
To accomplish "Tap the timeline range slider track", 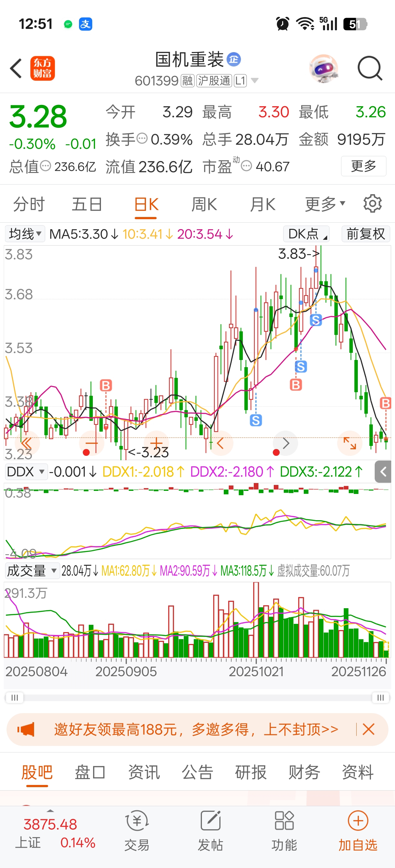I will pyautogui.click(x=197, y=698).
